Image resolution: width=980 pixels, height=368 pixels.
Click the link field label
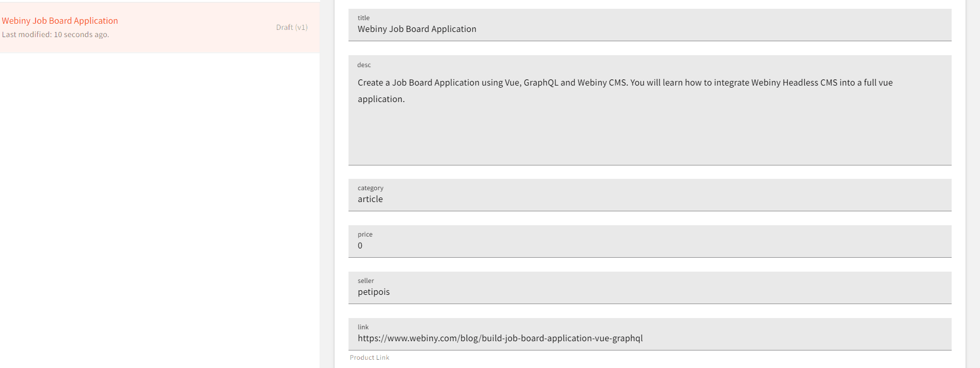pos(363,327)
